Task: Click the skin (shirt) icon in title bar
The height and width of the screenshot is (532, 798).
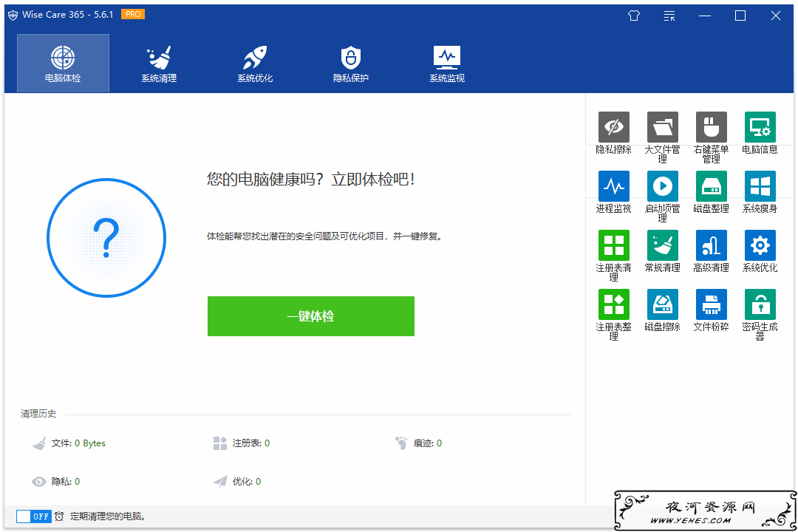Action: pyautogui.click(x=634, y=16)
